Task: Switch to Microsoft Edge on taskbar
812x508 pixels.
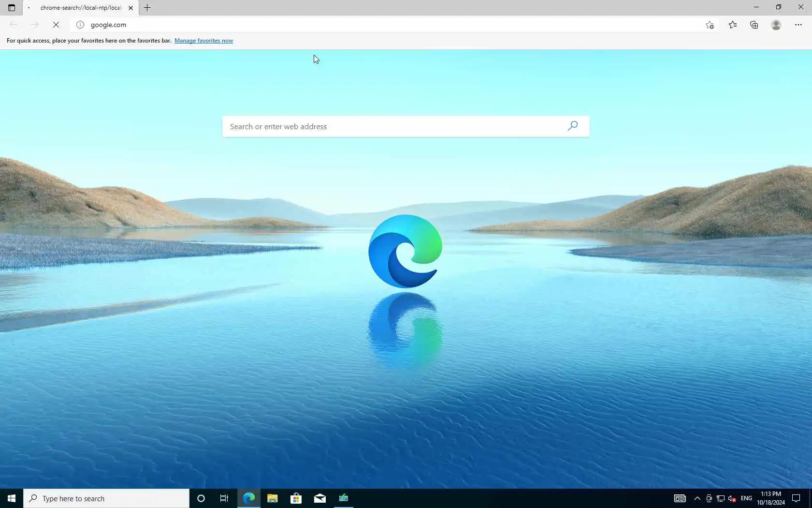Action: (x=248, y=498)
